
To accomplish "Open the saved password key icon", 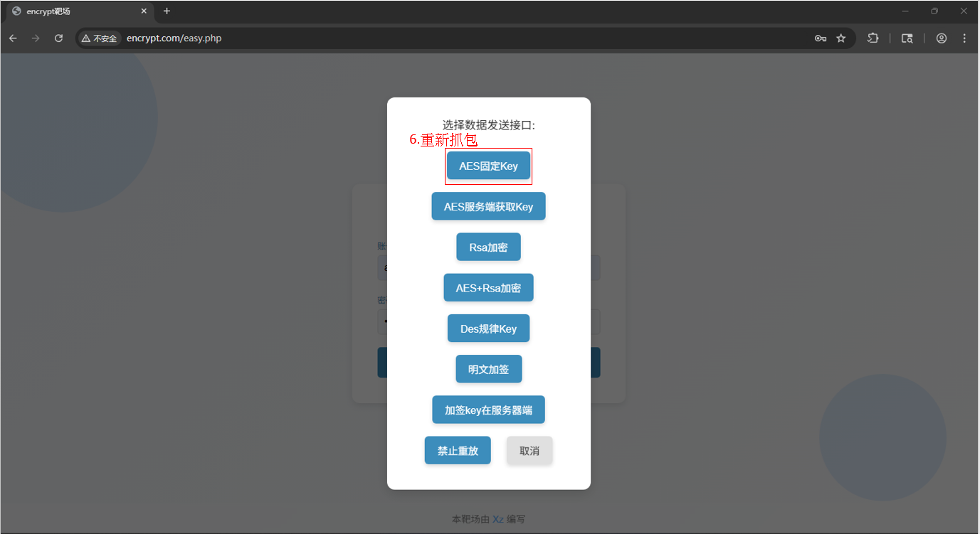I will tap(821, 38).
